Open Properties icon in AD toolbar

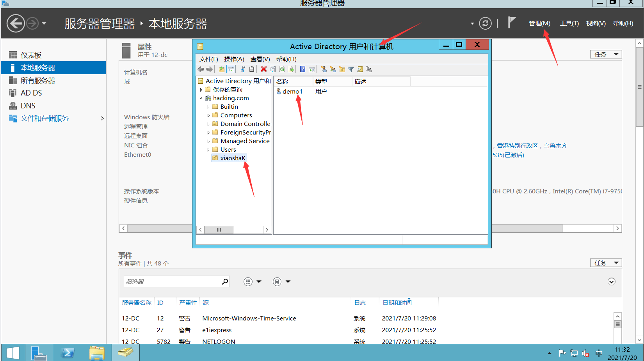[x=273, y=69]
